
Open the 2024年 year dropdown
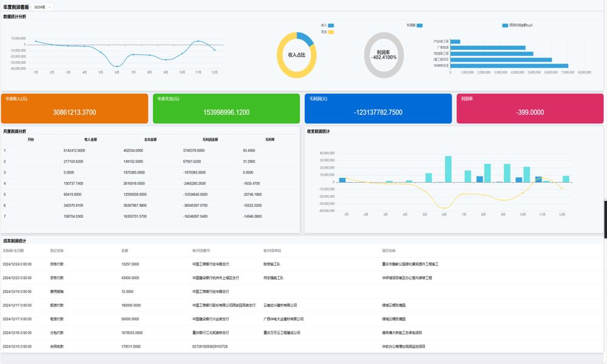point(42,7)
